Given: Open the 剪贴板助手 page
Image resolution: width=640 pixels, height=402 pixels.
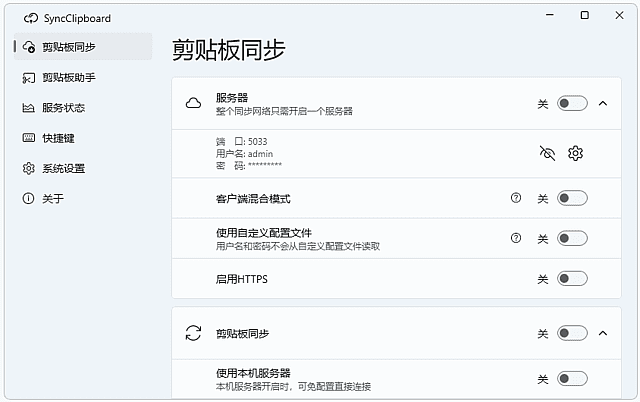Looking at the screenshot, I should point(83,78).
